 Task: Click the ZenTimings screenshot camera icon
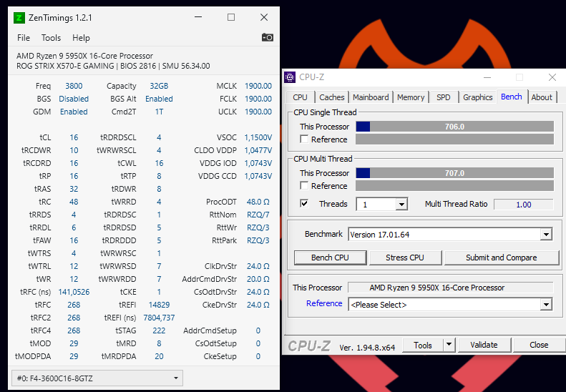pyautogui.click(x=268, y=37)
